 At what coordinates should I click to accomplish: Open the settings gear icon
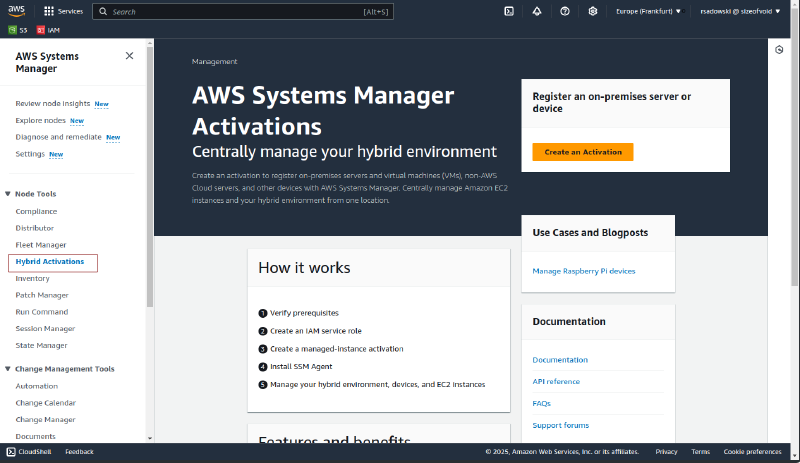(593, 11)
